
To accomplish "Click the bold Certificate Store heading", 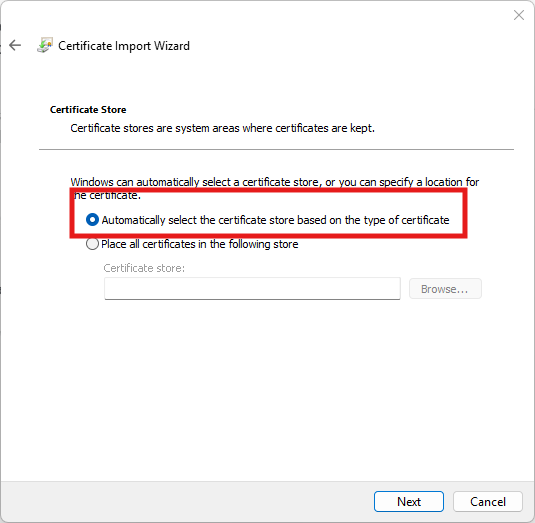I will tap(88, 110).
